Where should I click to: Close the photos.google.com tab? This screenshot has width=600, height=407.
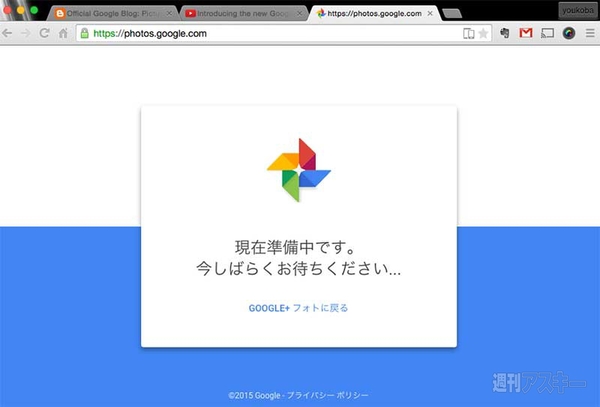pos(430,13)
